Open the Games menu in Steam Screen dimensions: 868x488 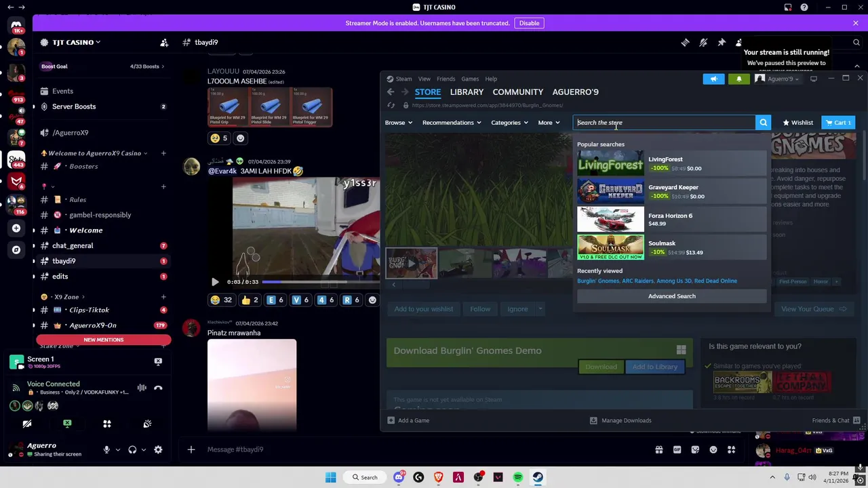point(470,79)
